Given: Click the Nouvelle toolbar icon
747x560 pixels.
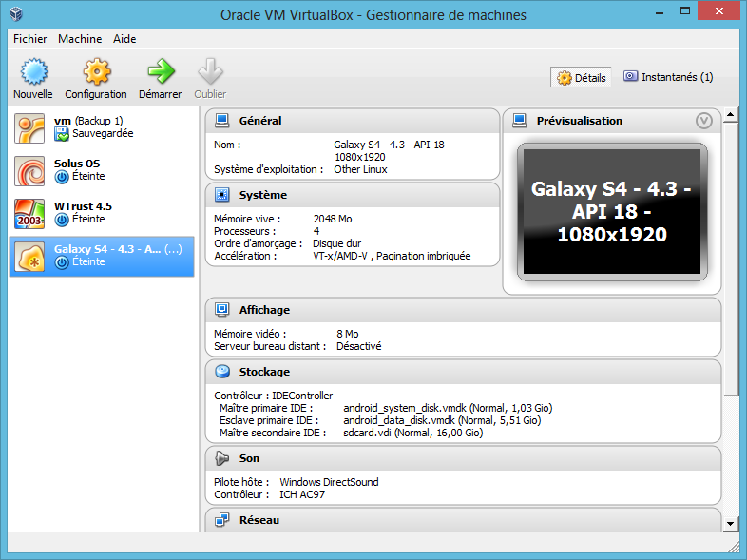Looking at the screenshot, I should coord(33,71).
